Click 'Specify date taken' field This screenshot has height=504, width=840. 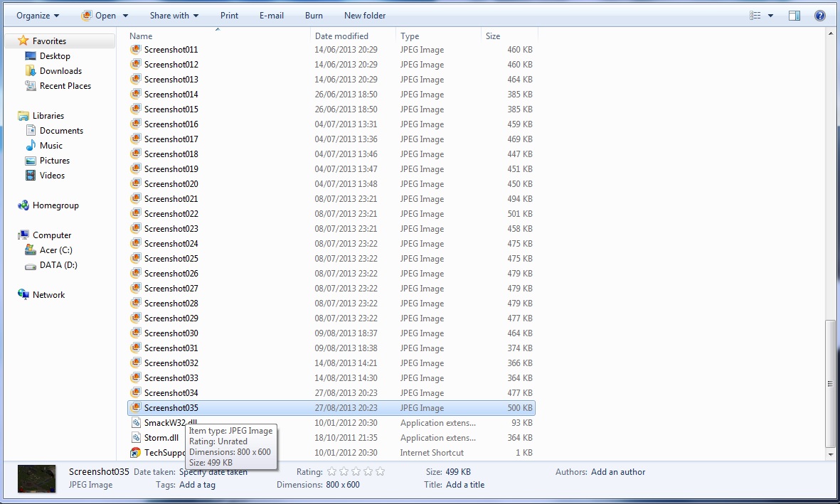(x=213, y=472)
